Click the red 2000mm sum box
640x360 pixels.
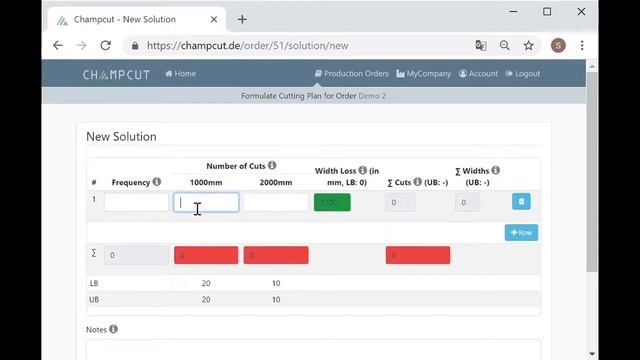[x=276, y=255]
